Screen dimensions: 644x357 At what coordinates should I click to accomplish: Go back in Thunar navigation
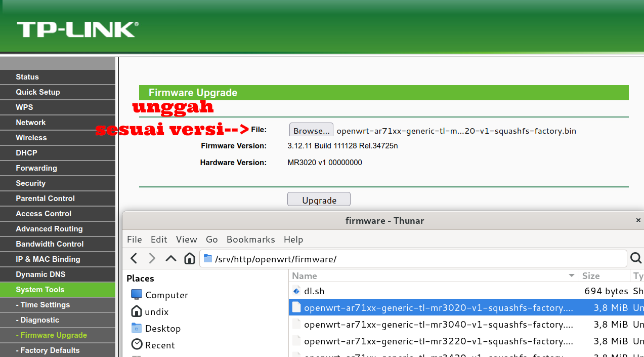coord(134,259)
